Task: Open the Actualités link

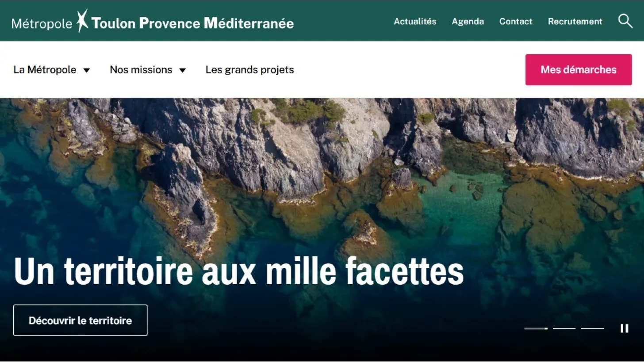Action: (x=415, y=21)
